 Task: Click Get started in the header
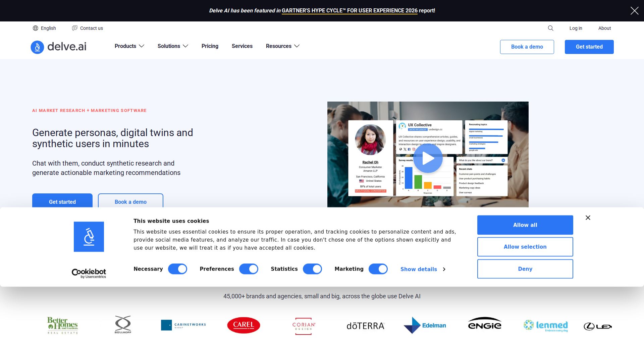(589, 47)
